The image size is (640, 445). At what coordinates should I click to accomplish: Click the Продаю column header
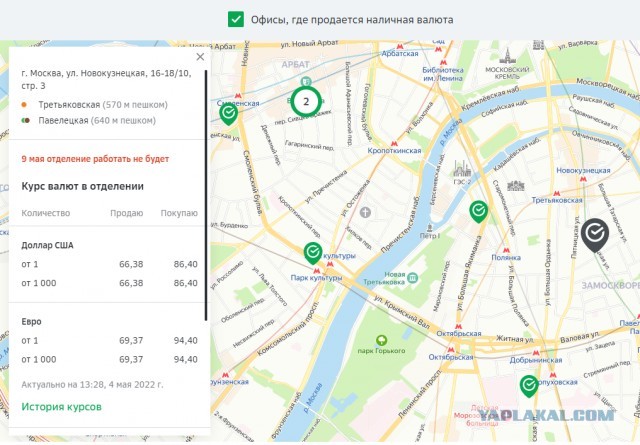point(127,213)
